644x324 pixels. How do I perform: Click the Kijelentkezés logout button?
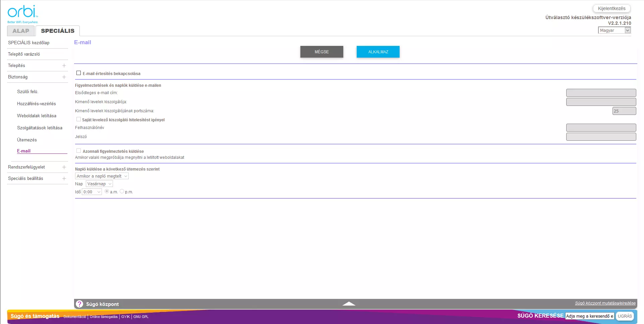611,9
